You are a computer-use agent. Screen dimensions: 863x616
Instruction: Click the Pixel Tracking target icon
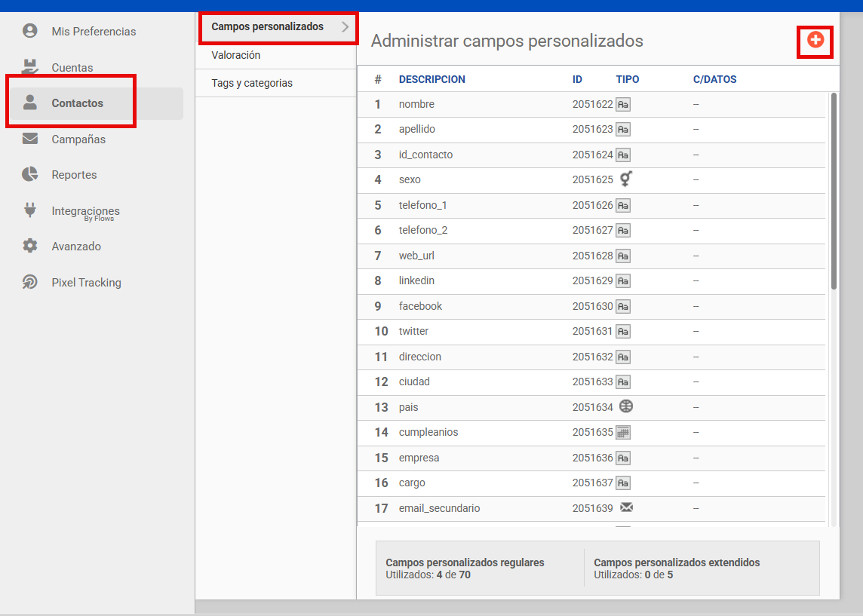tap(30, 282)
